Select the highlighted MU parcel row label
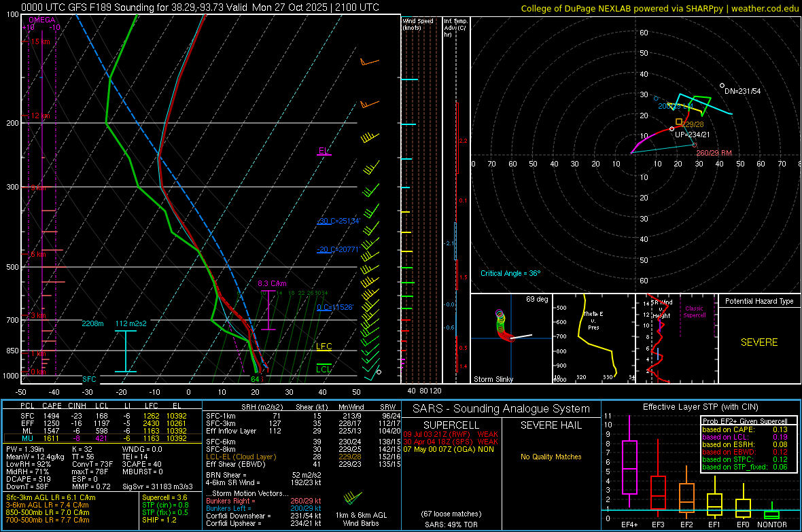The width and height of the screenshot is (802, 532). 27,438
